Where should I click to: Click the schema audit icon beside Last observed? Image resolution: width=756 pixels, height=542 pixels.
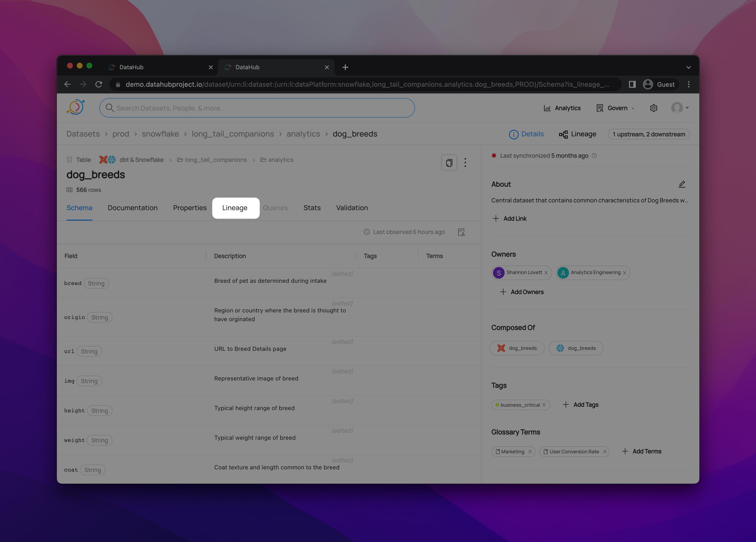461,232
